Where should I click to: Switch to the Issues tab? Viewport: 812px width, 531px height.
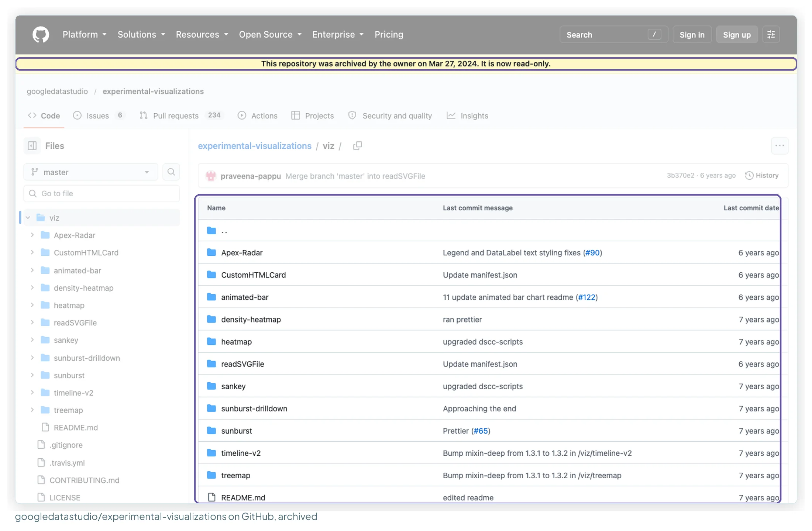(99, 116)
